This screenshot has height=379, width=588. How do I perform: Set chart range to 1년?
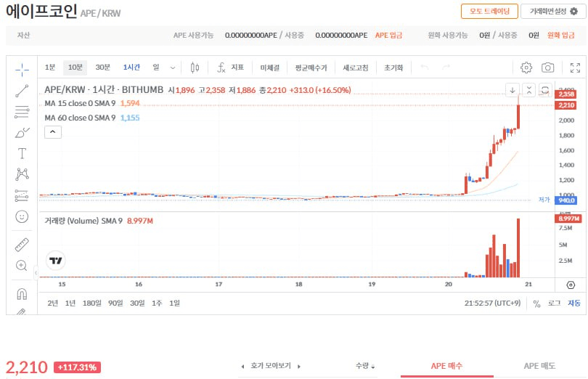(70, 303)
